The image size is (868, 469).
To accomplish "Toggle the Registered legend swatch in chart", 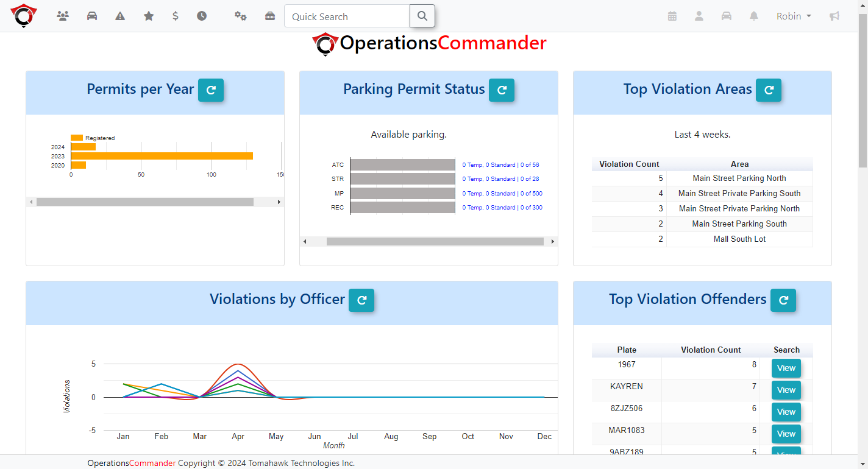I will coord(77,138).
